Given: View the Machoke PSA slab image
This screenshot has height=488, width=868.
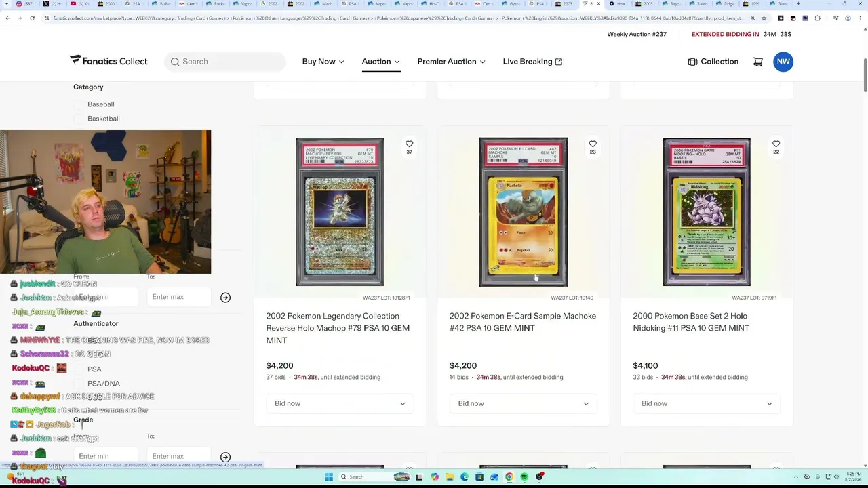Looking at the screenshot, I should click(523, 212).
